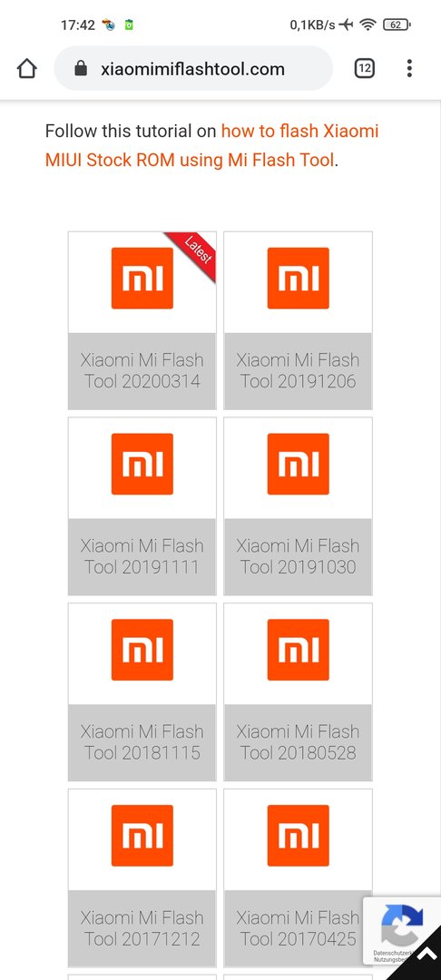Select Xiaomi Mi Flash Tool 20171212 label
This screenshot has width=441, height=980.
point(142,928)
